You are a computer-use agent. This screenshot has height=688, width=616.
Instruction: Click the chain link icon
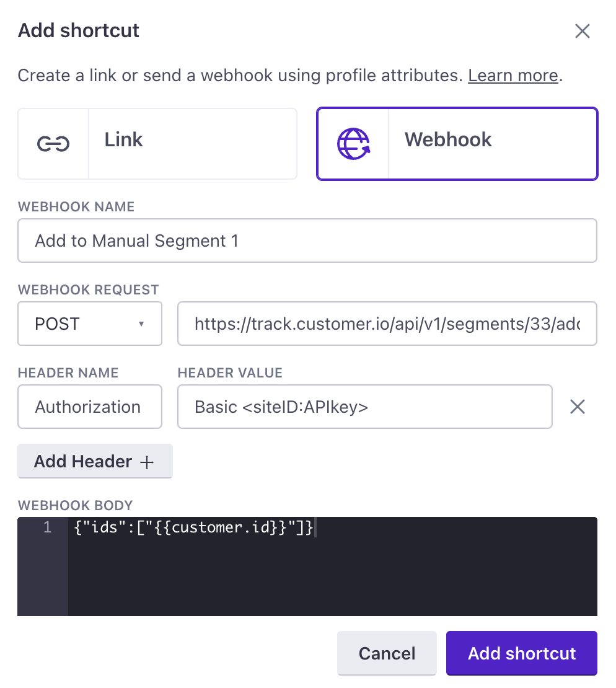(53, 144)
